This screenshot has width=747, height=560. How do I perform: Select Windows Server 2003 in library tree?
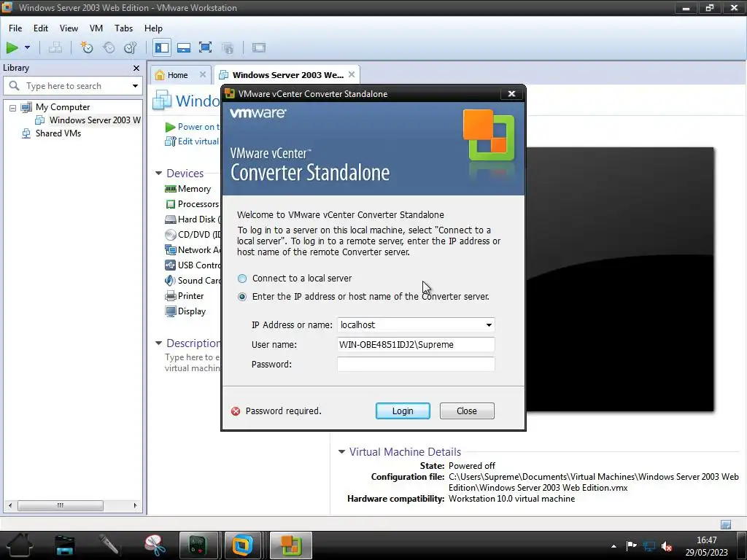coord(94,120)
